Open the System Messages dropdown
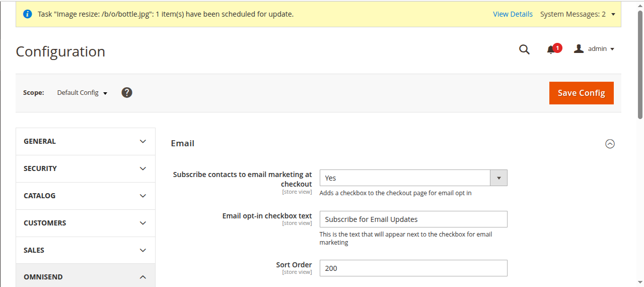The image size is (644, 287). [578, 14]
